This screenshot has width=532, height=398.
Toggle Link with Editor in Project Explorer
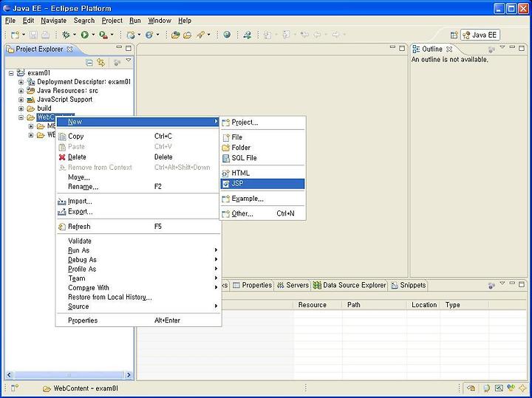point(101,62)
